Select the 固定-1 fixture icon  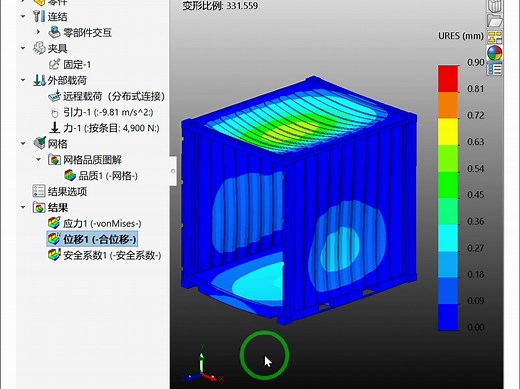coord(54,64)
